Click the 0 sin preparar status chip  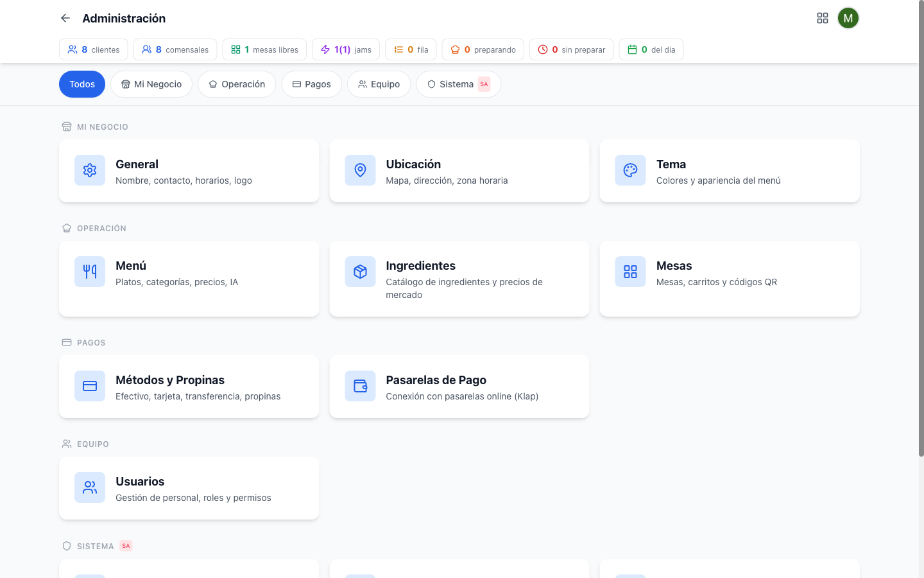click(x=571, y=49)
